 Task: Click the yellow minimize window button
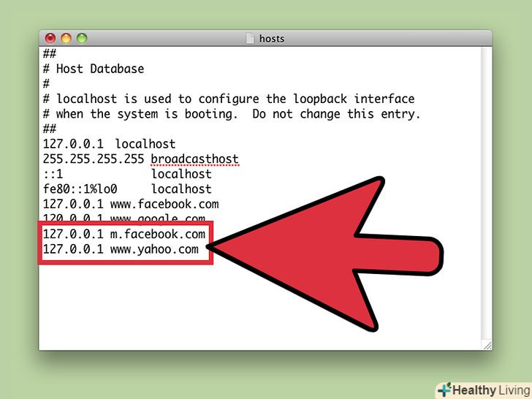pyautogui.click(x=66, y=38)
